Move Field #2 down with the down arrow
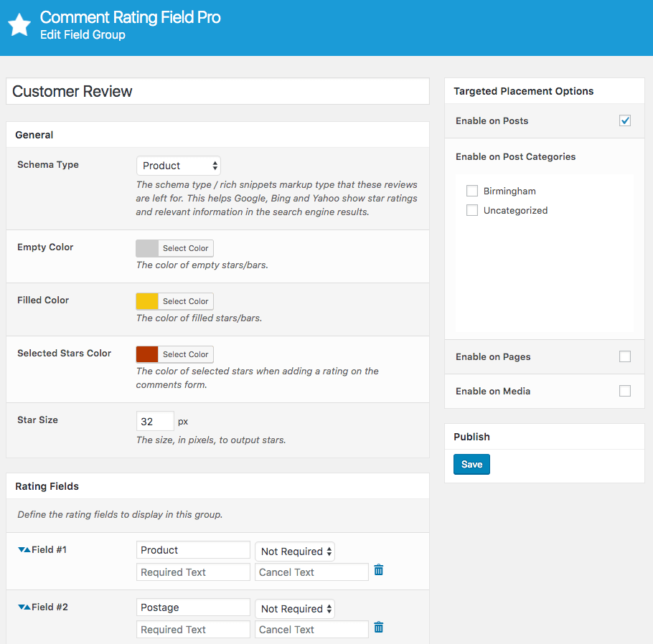 click(22, 607)
